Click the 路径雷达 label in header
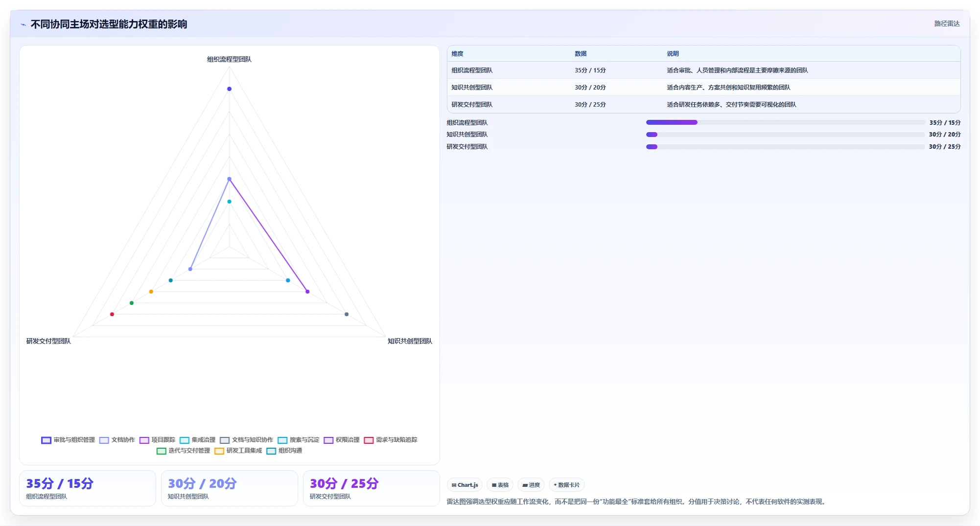The image size is (980, 526). [x=947, y=23]
